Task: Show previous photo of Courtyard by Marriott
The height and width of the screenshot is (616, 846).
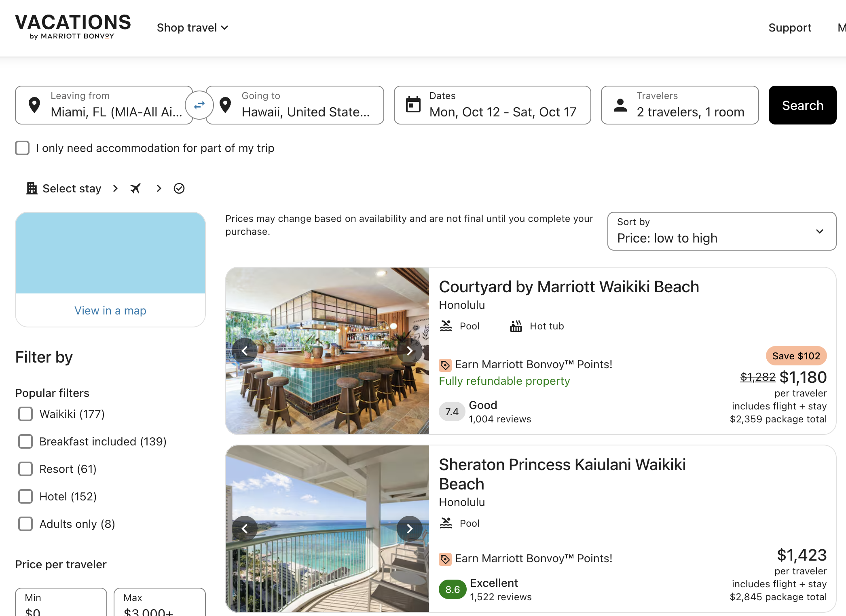Action: pyautogui.click(x=245, y=351)
